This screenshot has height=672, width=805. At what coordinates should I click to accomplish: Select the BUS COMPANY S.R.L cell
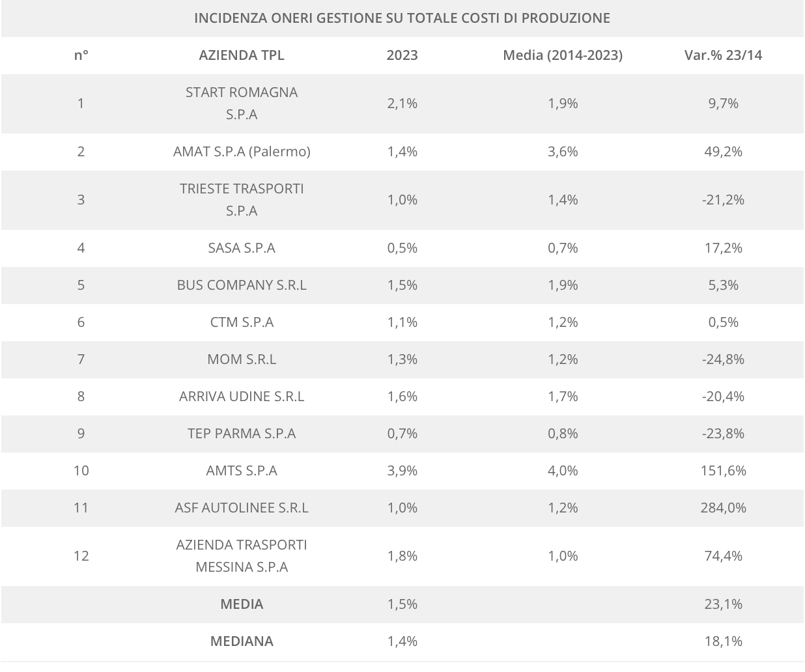pyautogui.click(x=242, y=285)
